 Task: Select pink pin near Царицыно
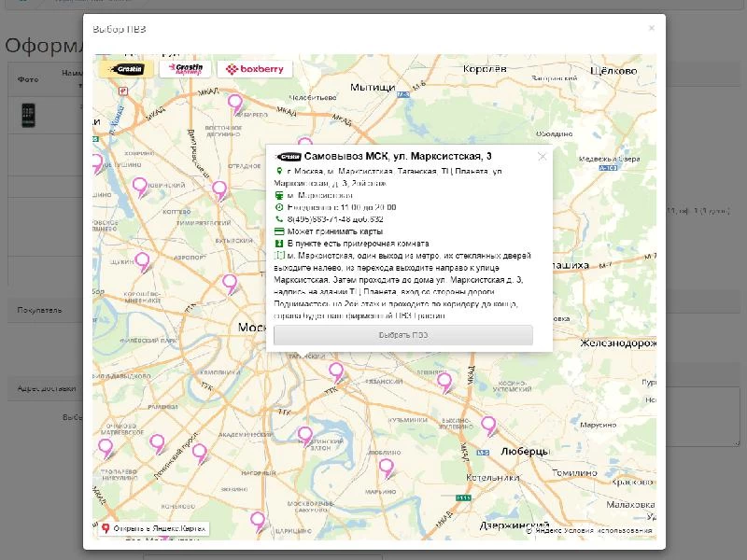coord(258,522)
